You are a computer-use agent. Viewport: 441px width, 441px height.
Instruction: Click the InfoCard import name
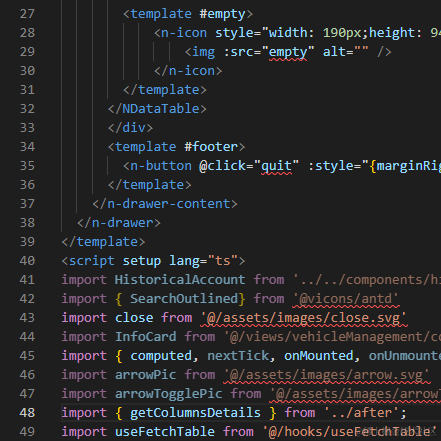(x=146, y=337)
